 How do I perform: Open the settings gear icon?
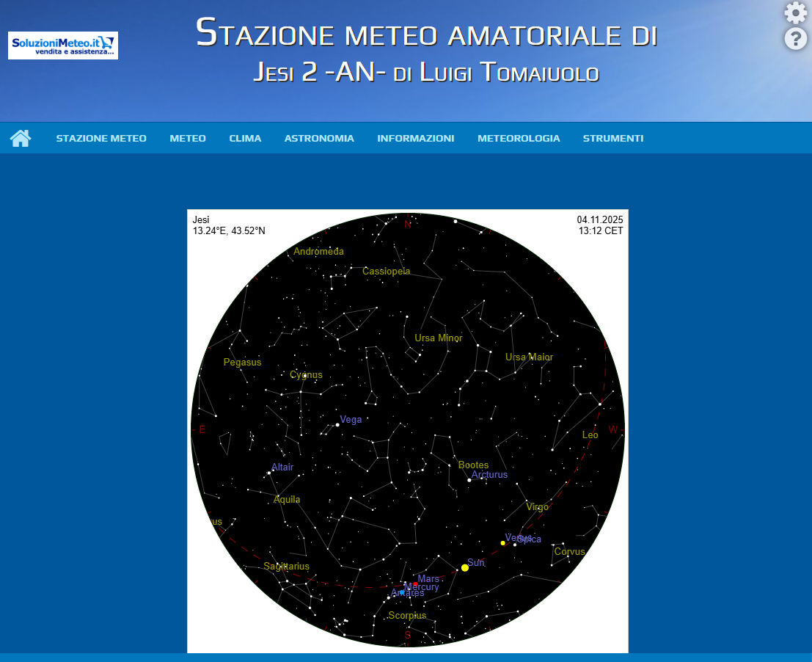click(x=795, y=13)
